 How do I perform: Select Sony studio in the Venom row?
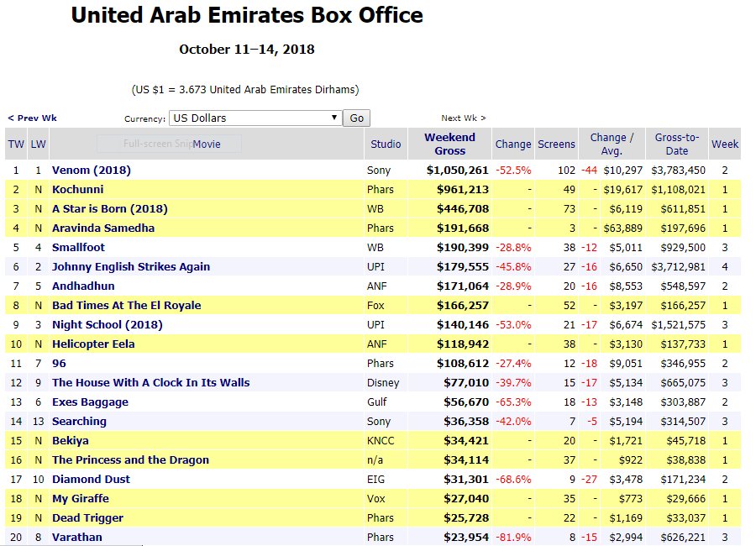[x=379, y=171]
